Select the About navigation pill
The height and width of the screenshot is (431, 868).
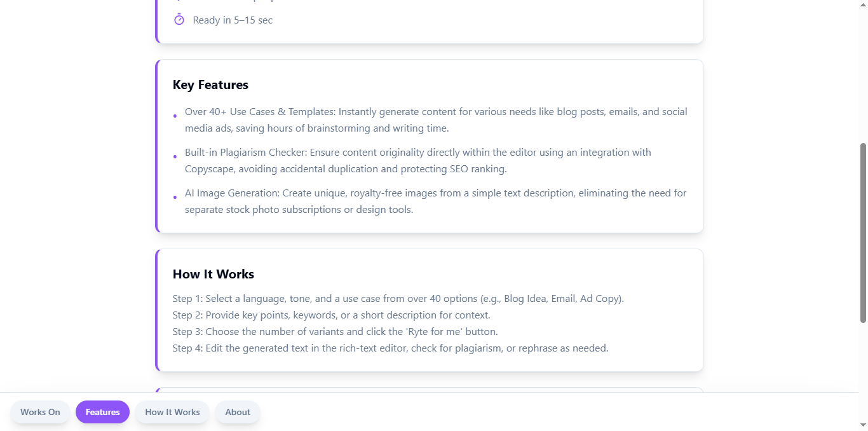click(x=237, y=412)
